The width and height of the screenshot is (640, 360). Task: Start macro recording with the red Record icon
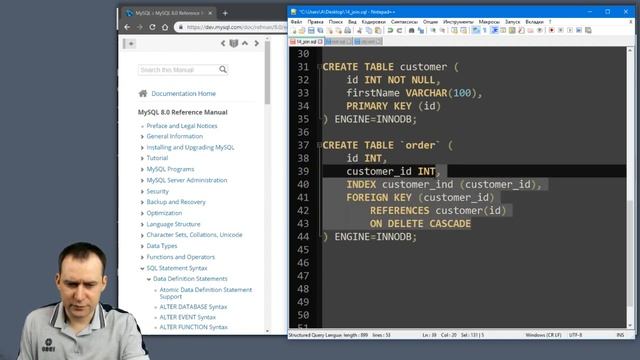tap(551, 30)
